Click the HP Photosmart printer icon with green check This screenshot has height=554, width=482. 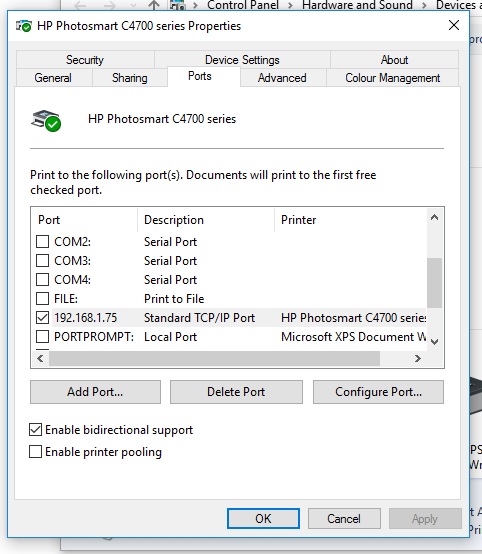pos(46,120)
